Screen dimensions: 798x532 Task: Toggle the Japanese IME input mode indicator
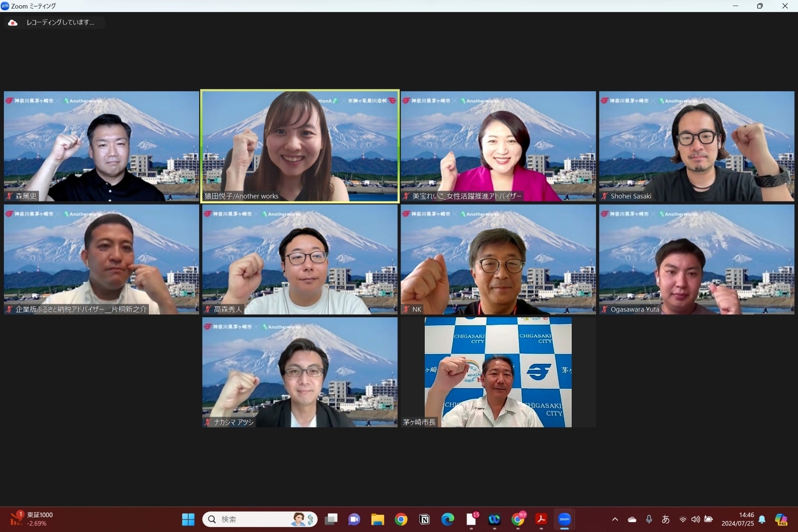[666, 519]
